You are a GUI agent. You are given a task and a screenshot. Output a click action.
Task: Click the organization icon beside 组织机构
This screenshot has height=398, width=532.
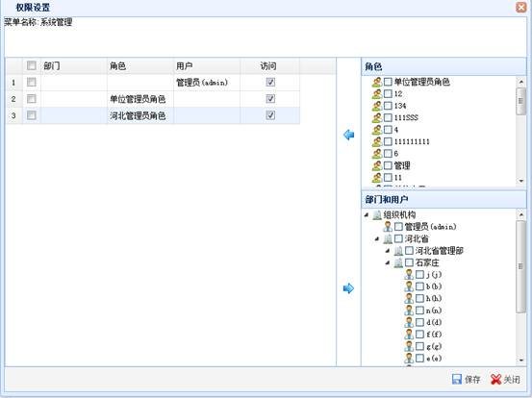(377, 214)
